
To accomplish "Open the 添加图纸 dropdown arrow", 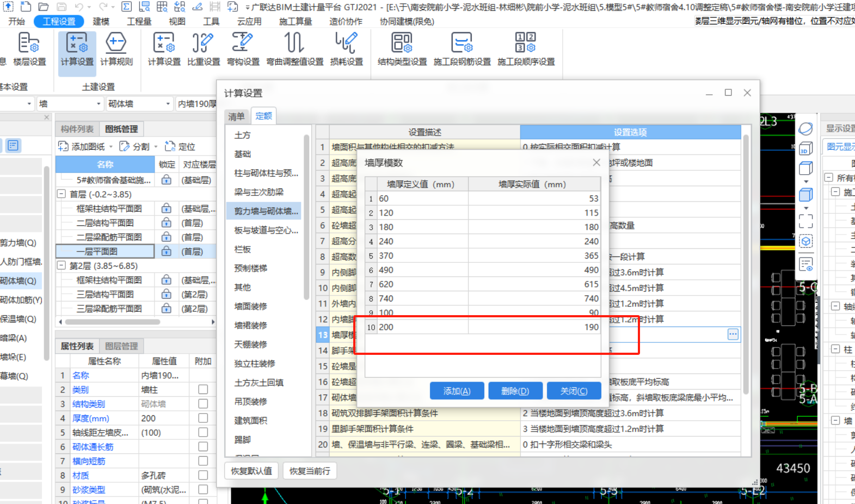I will tap(111, 146).
